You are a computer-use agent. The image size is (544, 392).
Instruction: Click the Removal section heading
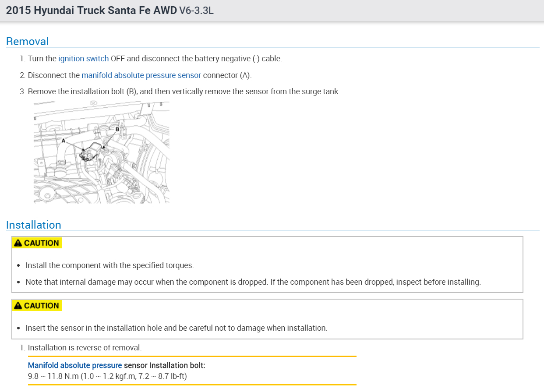click(27, 42)
